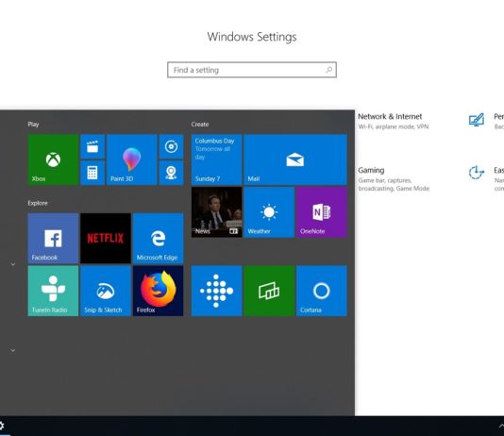Open the Mail tile
Screen dimensions: 504x436
click(x=295, y=159)
